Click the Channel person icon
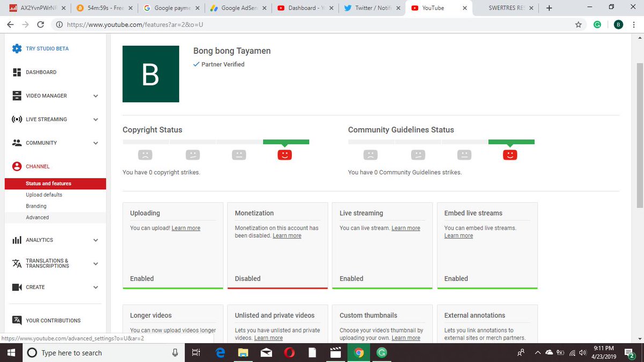 [17, 166]
